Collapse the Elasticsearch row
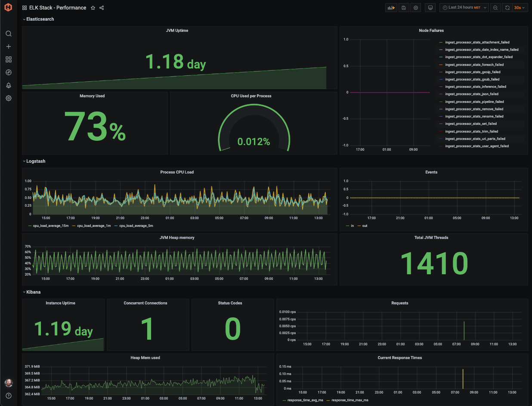The width and height of the screenshot is (532, 406). 38,19
